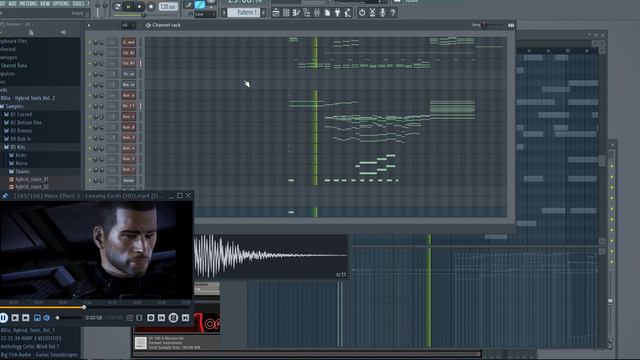Click the pin icon on media player title bar
The width and height of the screenshot is (640, 360).
(x=5, y=196)
